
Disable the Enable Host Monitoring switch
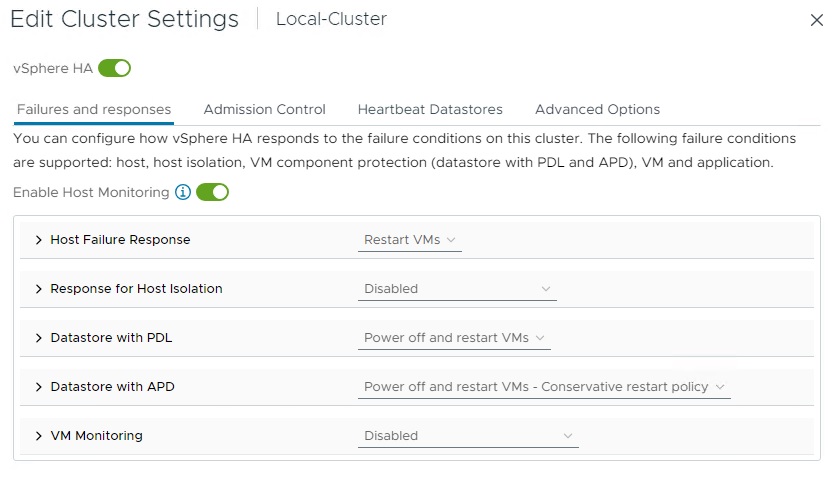pos(212,192)
